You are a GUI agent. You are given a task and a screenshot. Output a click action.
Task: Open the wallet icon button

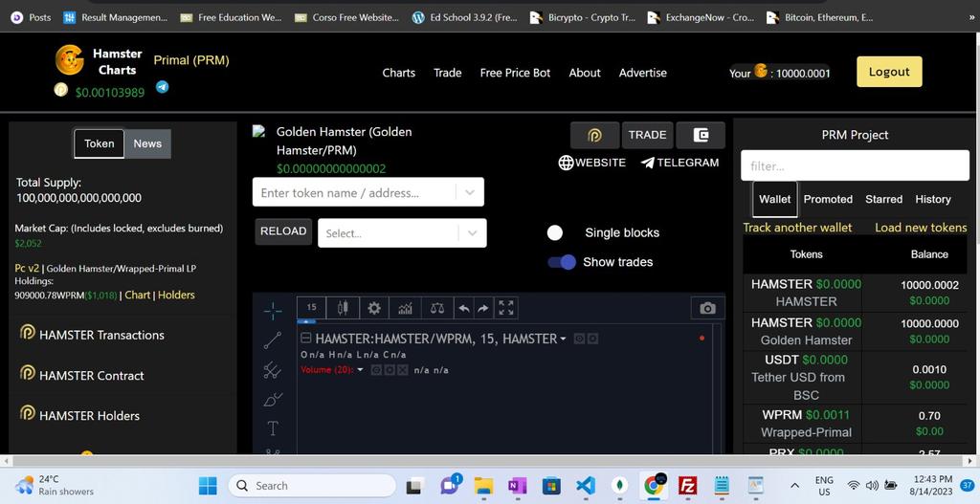point(701,135)
